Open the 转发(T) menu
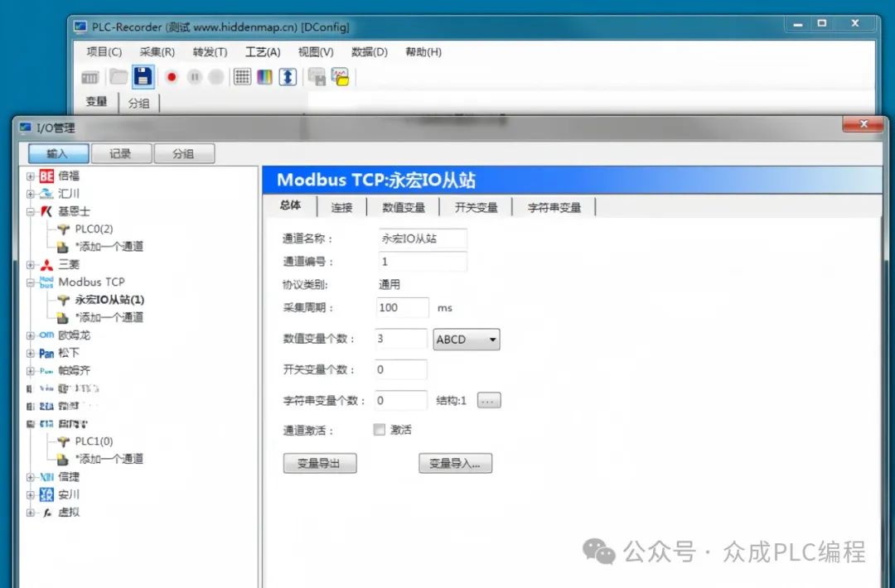Image resolution: width=895 pixels, height=588 pixels. (210, 52)
